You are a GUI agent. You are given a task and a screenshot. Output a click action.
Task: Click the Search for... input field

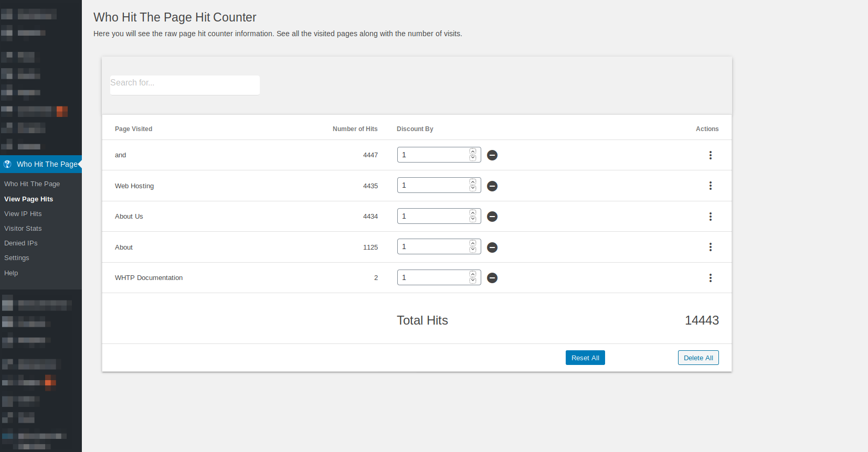185,85
